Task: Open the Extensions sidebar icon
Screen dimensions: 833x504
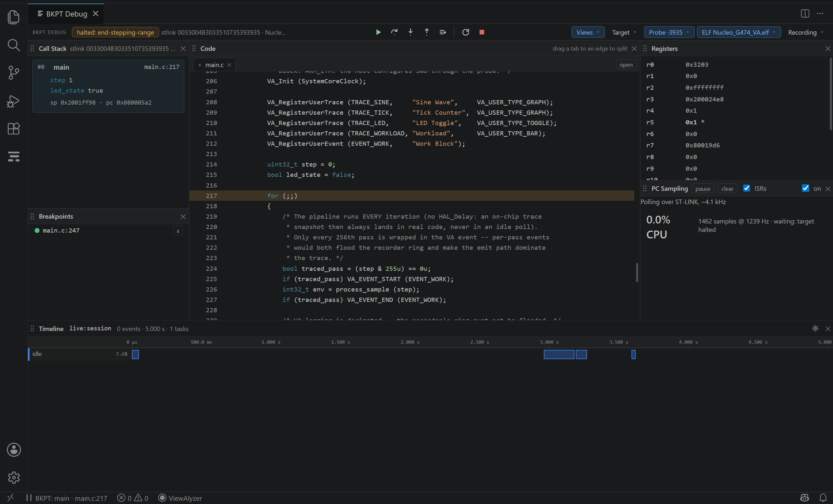Action: click(14, 129)
